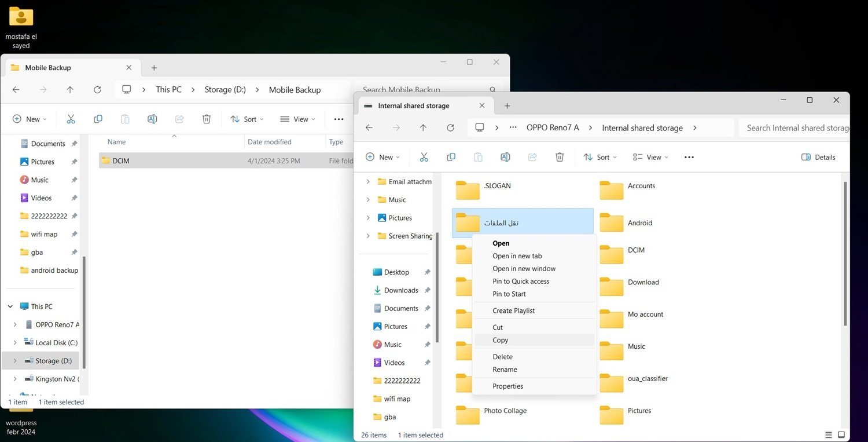
Task: Open See more ellipsis in Mobile Backup toolbar
Action: 339,119
